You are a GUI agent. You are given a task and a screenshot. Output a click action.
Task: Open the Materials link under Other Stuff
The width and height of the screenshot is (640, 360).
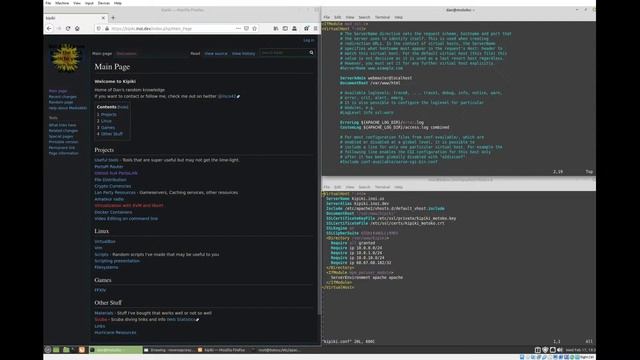tap(104, 313)
